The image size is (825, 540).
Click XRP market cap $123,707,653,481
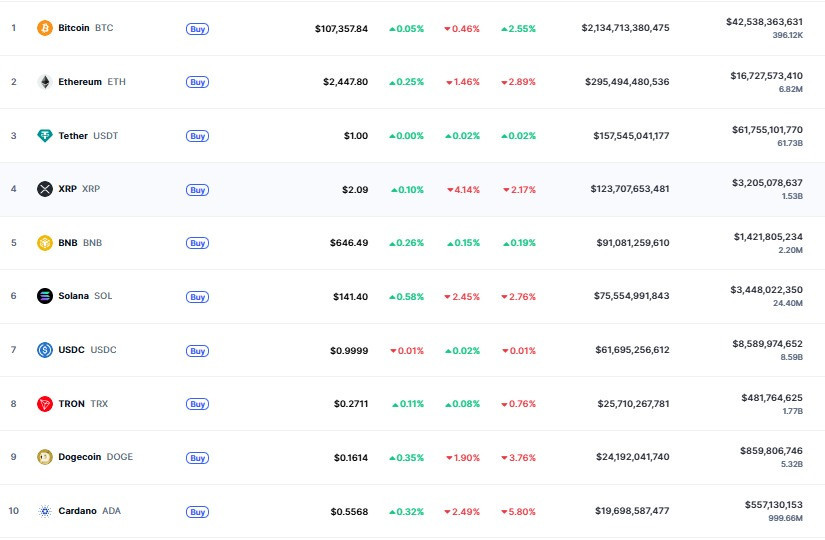coord(630,189)
